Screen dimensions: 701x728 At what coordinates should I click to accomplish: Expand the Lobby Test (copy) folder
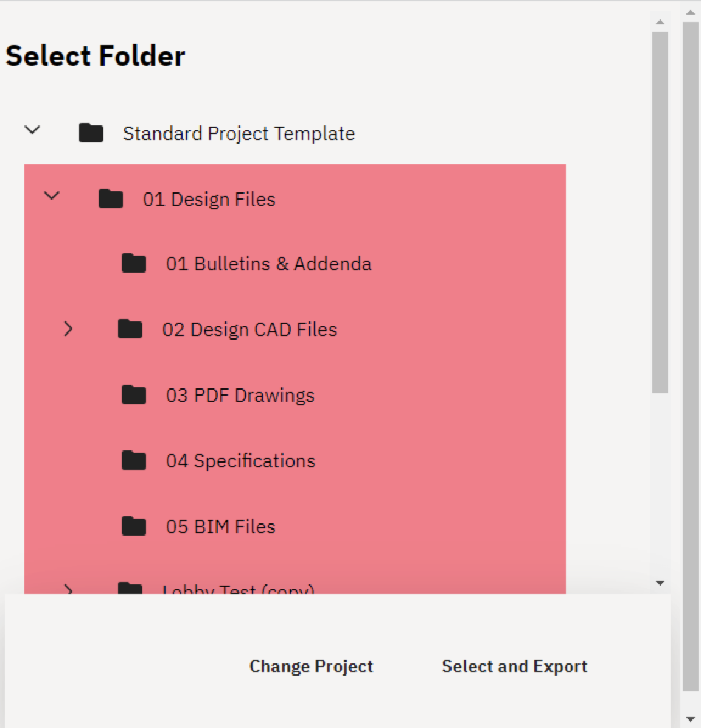click(69, 589)
